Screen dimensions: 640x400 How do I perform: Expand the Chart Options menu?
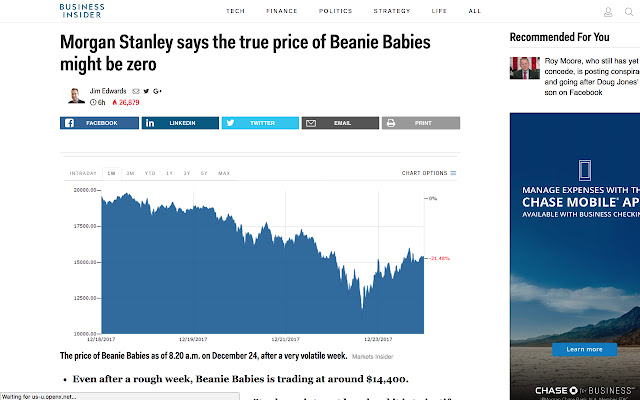pos(429,173)
